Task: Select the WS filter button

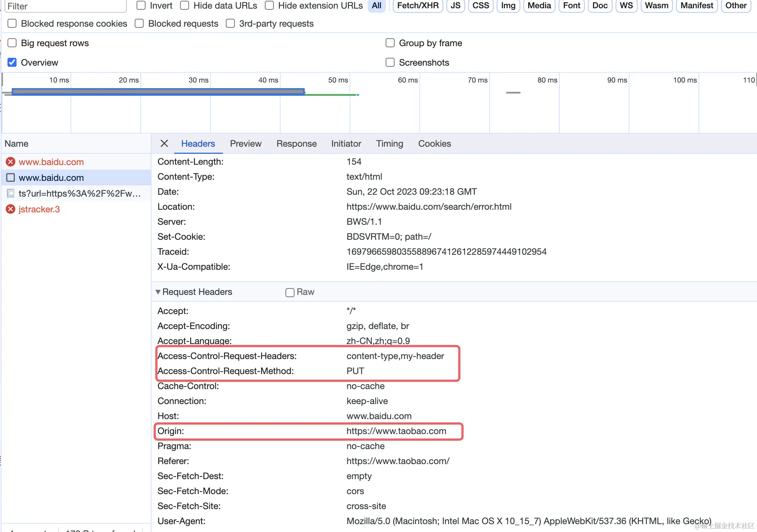Action: pos(626,6)
